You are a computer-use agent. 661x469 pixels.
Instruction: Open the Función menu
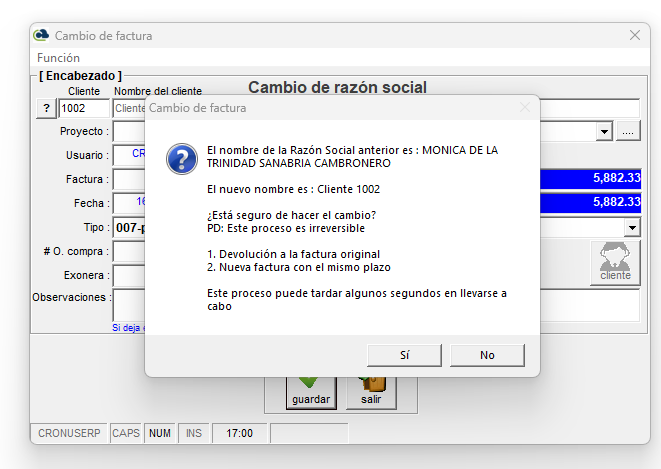point(58,58)
